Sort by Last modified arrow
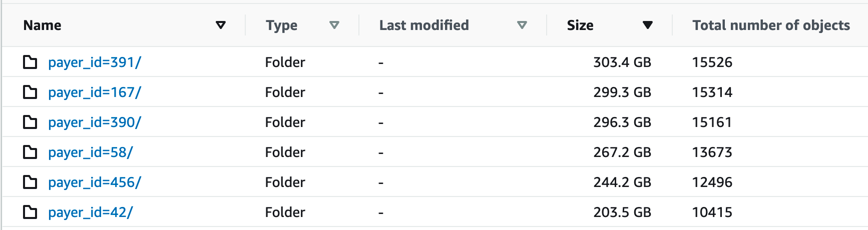Screen dimensions: 868x230 [522, 25]
